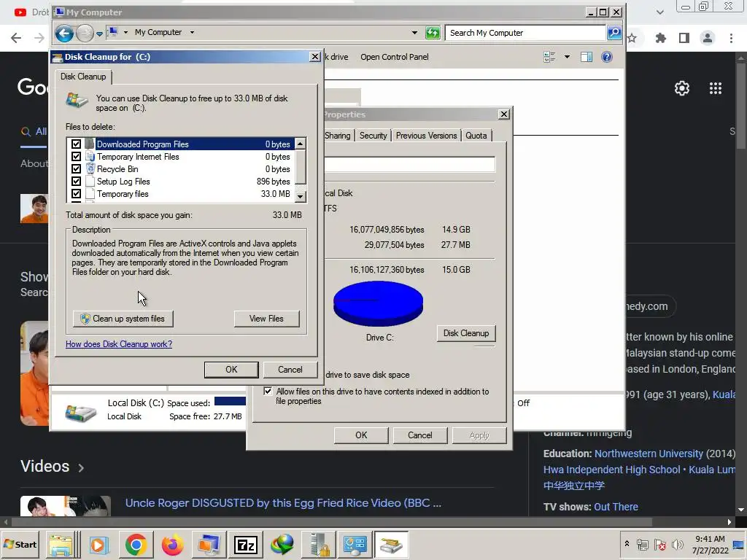The height and width of the screenshot is (560, 747).
Task: Uncheck Temporary files checkbox
Action: coord(76,193)
